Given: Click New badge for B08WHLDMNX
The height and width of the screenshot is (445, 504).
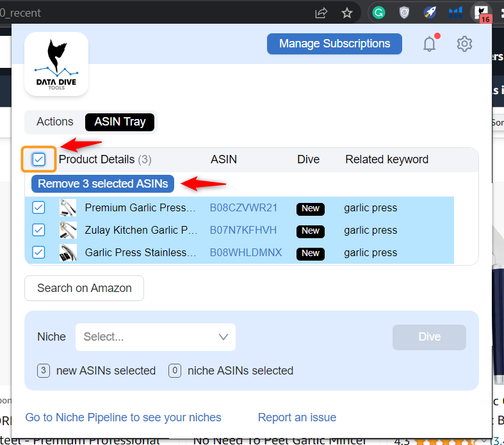Looking at the screenshot, I should click(x=311, y=254).
